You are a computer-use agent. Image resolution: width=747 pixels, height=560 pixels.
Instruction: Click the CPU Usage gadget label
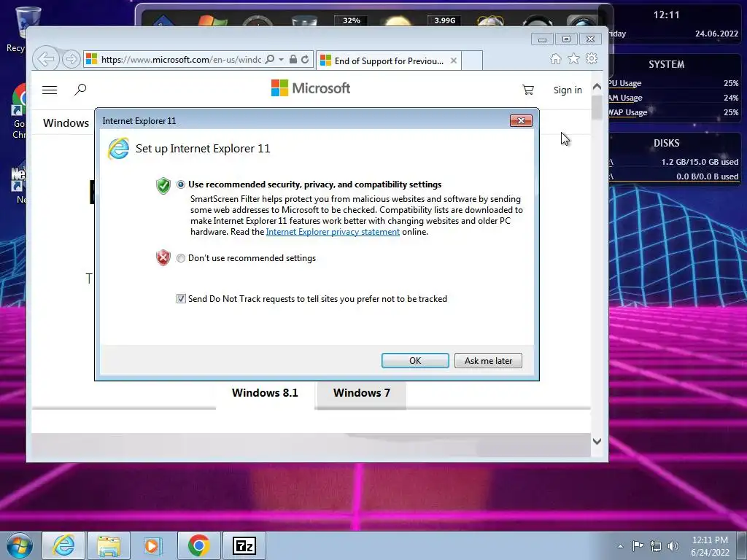625,83
